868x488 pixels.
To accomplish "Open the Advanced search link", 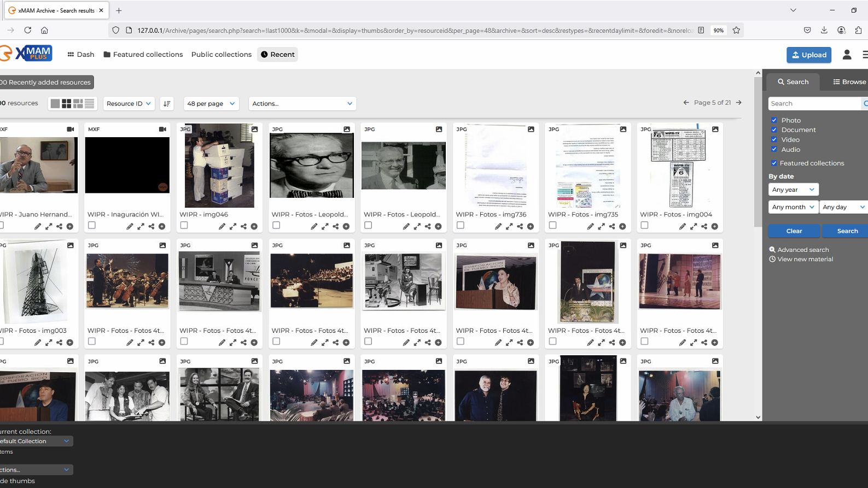I will click(x=803, y=250).
